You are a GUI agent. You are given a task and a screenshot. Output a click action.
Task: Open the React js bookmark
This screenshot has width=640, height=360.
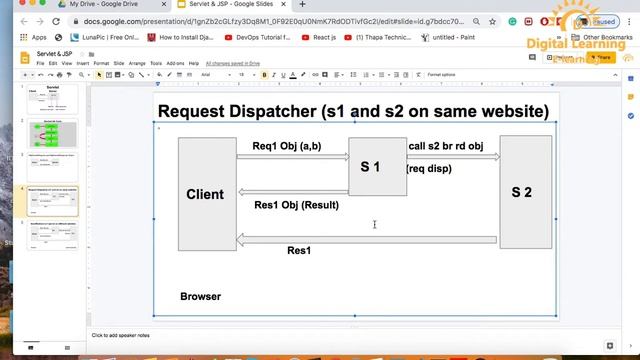[319, 38]
